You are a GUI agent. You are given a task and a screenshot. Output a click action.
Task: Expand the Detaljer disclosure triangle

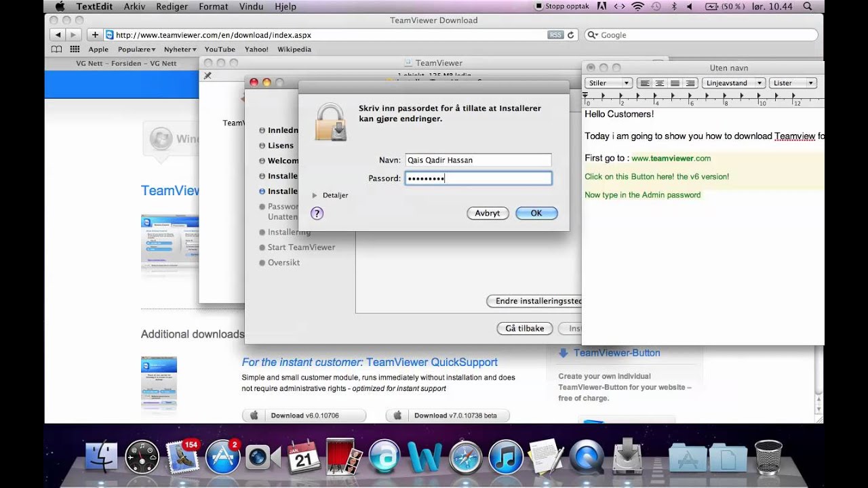[315, 195]
